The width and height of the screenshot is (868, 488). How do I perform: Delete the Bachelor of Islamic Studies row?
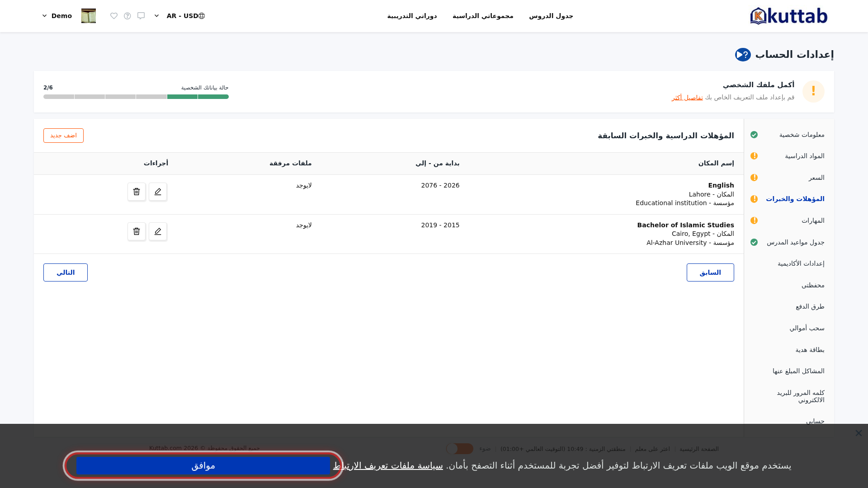(x=137, y=231)
